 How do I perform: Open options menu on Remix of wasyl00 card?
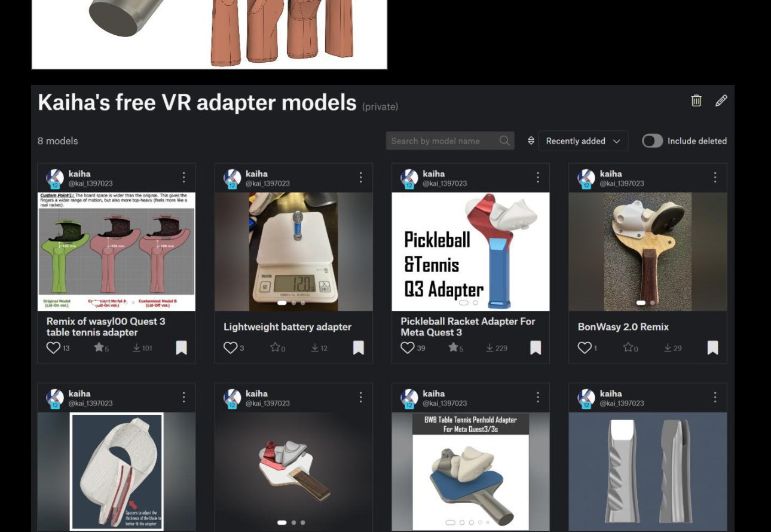(x=183, y=178)
